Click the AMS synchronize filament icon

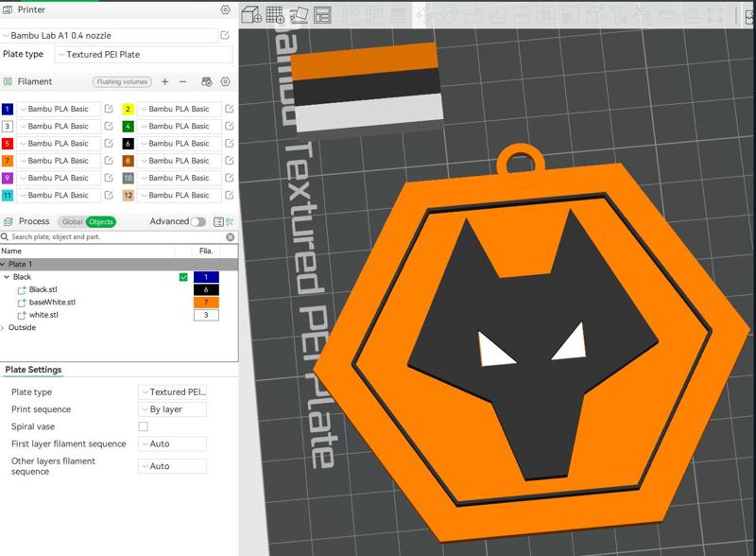tap(207, 81)
